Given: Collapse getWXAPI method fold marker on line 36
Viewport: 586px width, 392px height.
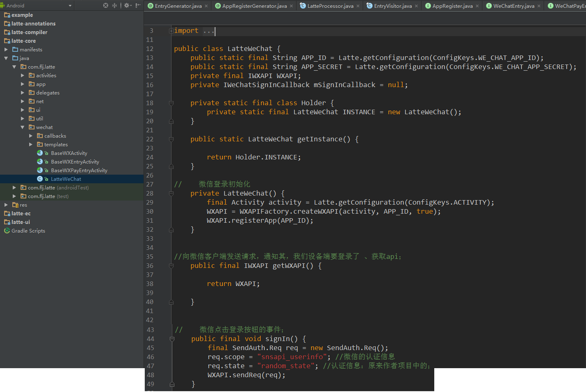Looking at the screenshot, I should 171,266.
